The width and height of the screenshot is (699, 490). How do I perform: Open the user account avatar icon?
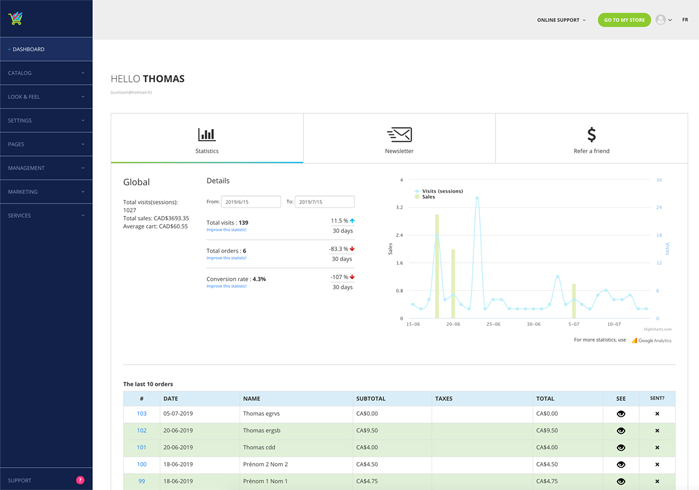click(661, 20)
